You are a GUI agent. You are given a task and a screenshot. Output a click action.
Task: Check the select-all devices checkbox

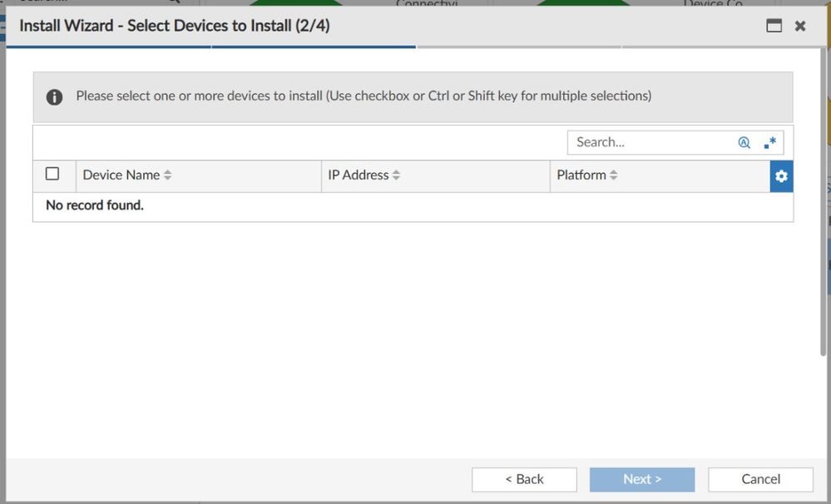pos(52,174)
